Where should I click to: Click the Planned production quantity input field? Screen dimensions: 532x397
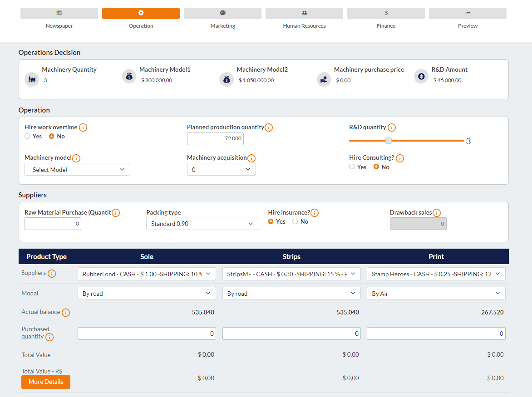point(215,138)
